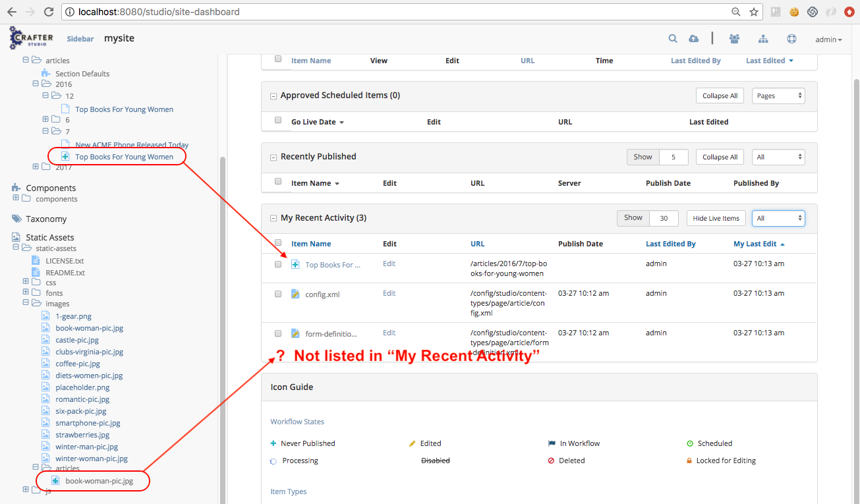
Task: Click the browser address bar URL
Action: click(159, 12)
